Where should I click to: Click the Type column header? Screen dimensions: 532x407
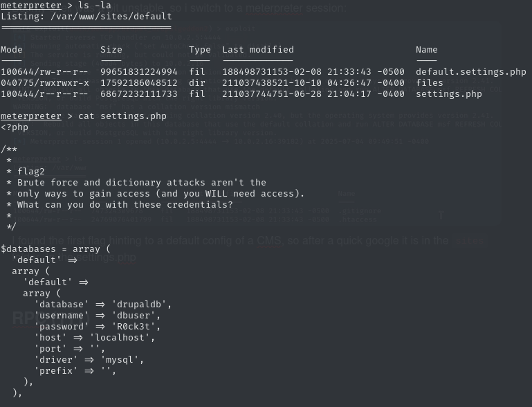tap(200, 51)
